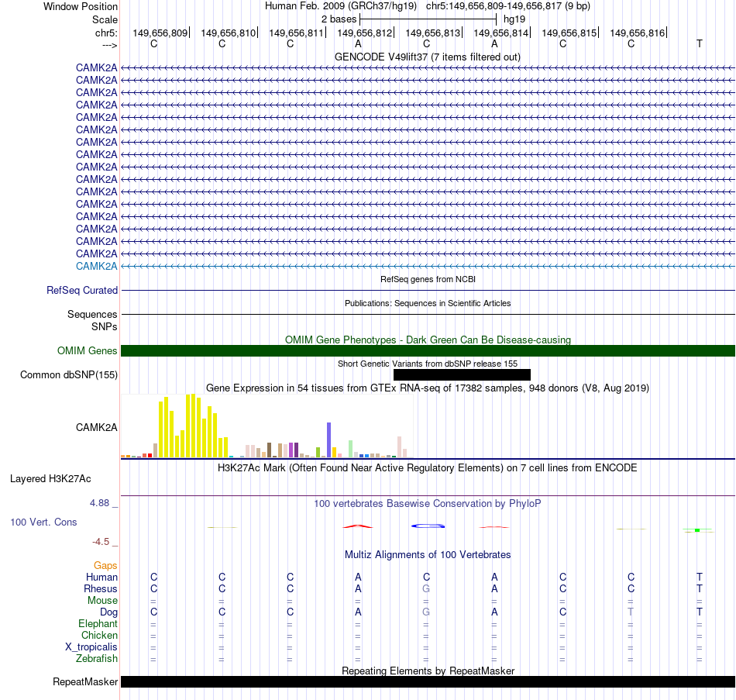Click the 2 bases scale bar
736x700 pixels.
428,19
